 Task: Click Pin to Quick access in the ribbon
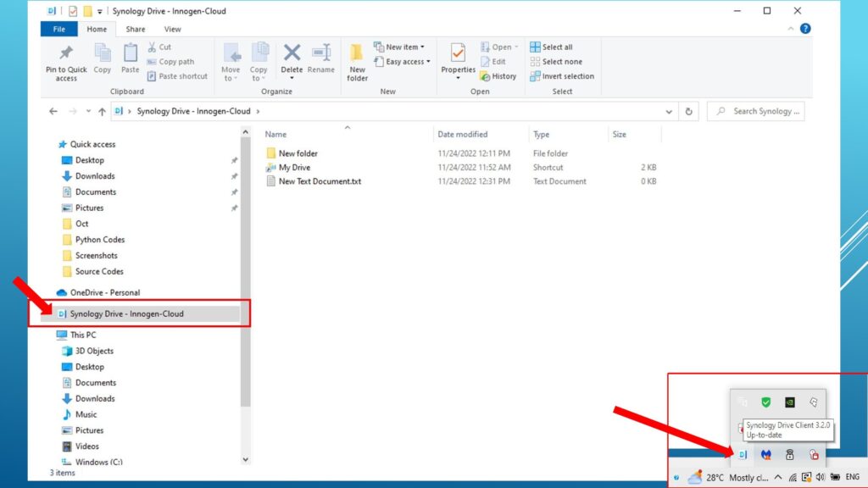66,63
